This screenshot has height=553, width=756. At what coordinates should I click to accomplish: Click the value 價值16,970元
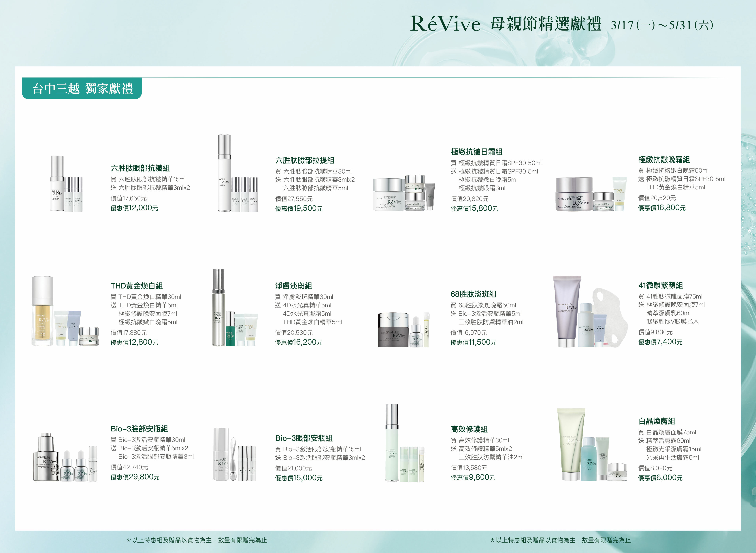[468, 333]
